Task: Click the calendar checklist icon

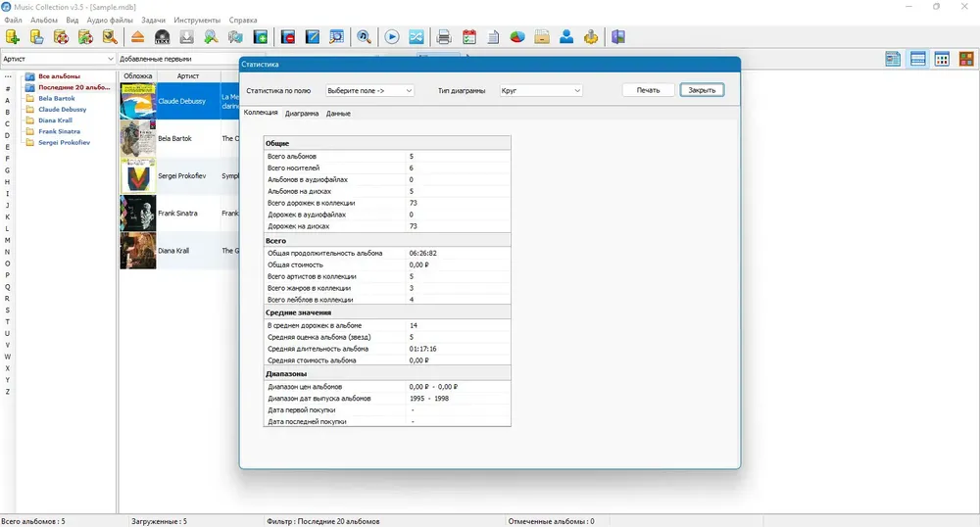Action: [x=468, y=37]
